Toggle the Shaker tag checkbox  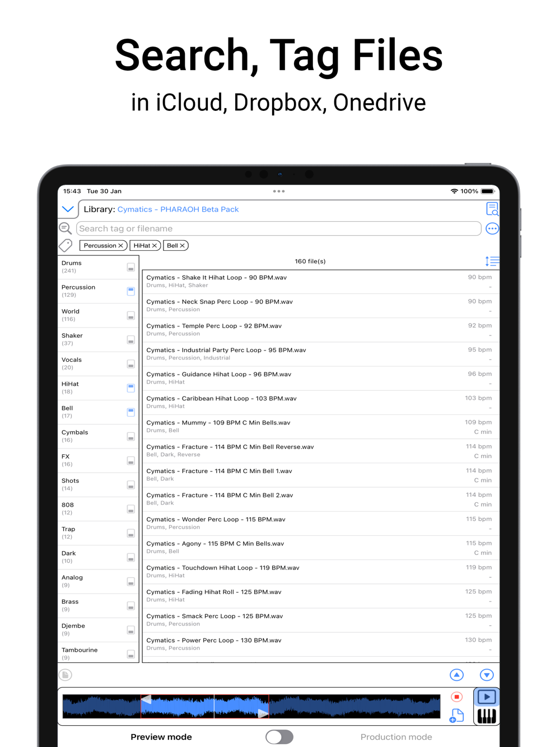[x=130, y=340]
